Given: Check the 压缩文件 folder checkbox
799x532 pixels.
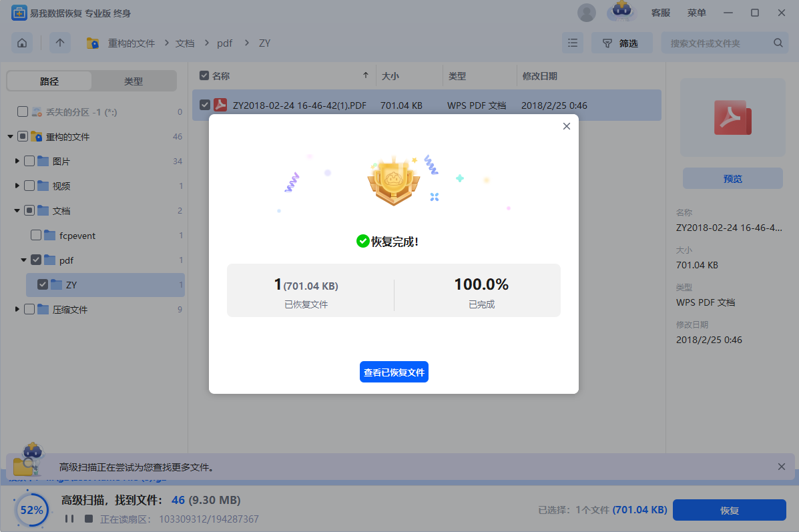Looking at the screenshot, I should tap(29, 310).
